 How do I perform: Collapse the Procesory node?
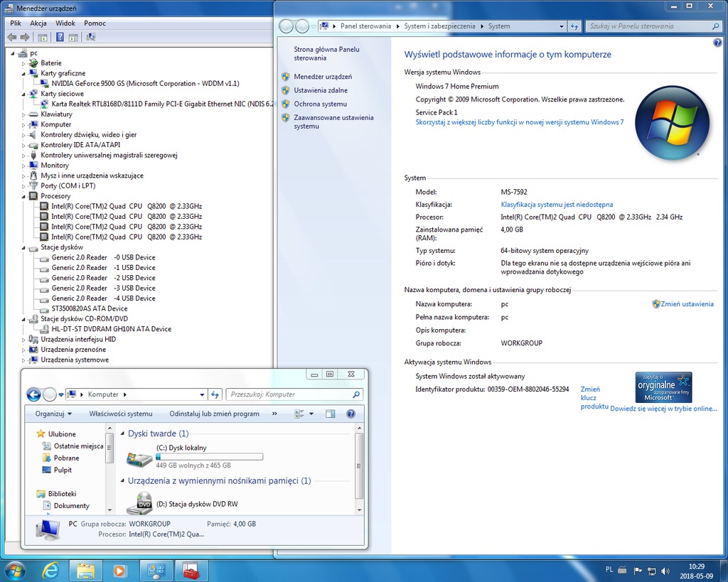coord(23,196)
